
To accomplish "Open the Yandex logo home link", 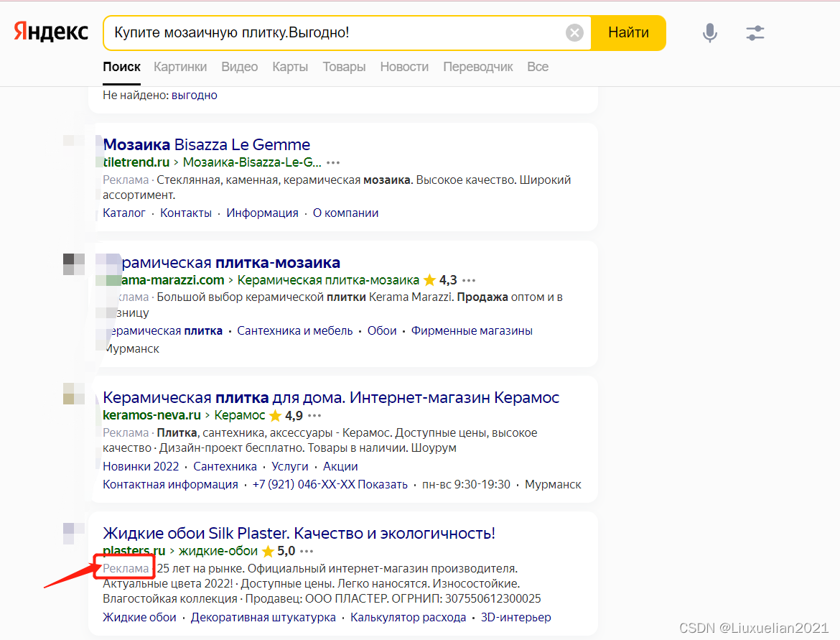I will point(51,32).
